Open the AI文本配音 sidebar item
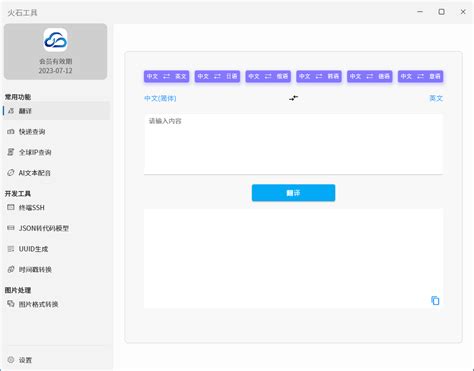Viewport: 474px width, 371px height. click(x=56, y=173)
